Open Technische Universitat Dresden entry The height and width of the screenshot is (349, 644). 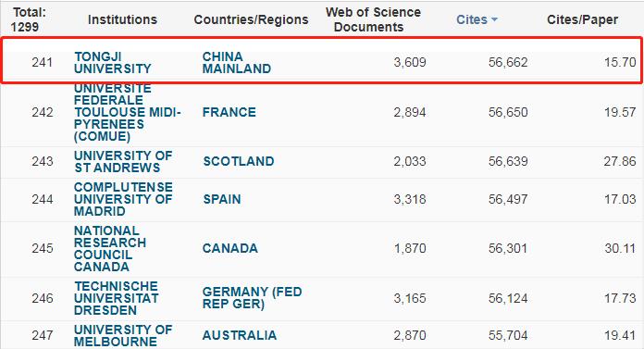[x=117, y=298]
